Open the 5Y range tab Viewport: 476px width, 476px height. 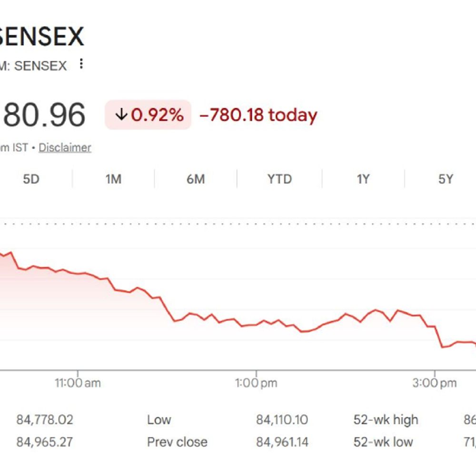click(446, 179)
